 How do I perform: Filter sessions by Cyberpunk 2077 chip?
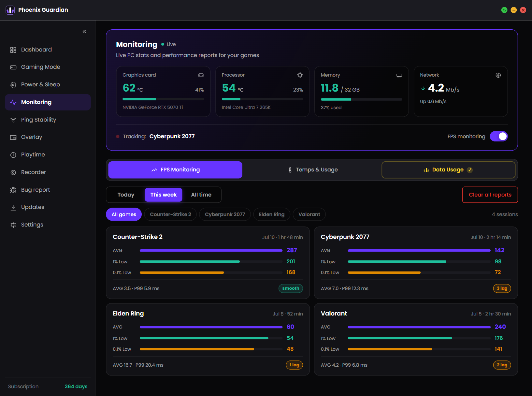(x=225, y=214)
